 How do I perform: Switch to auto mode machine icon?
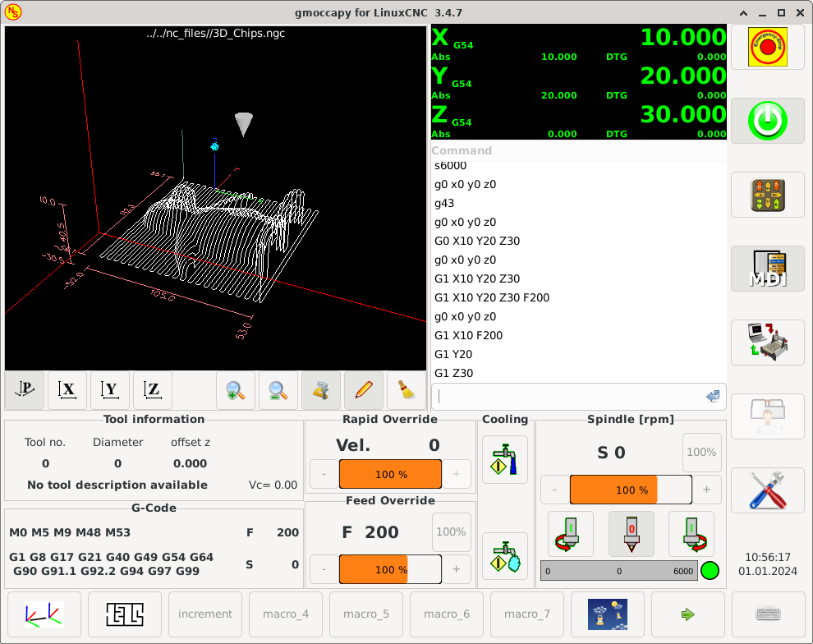[x=767, y=343]
